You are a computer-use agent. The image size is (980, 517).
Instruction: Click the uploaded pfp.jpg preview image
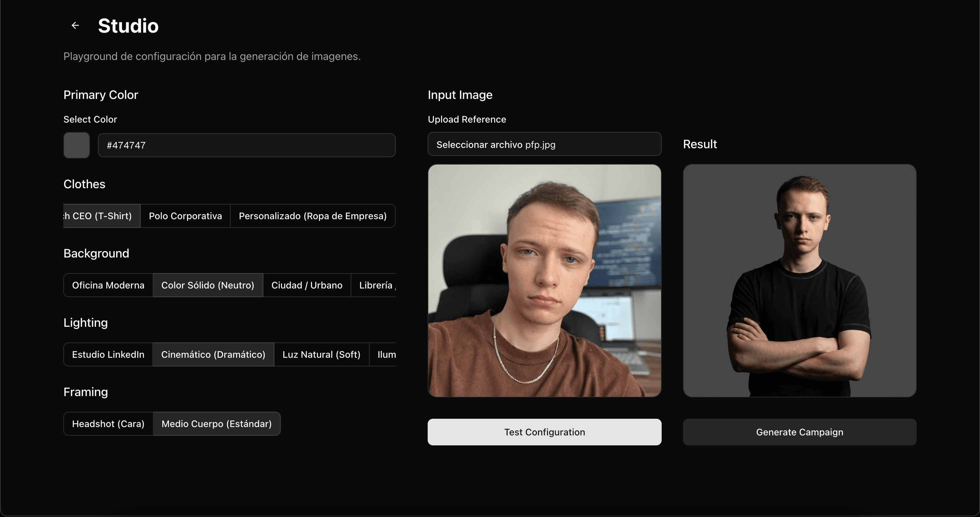coord(544,280)
